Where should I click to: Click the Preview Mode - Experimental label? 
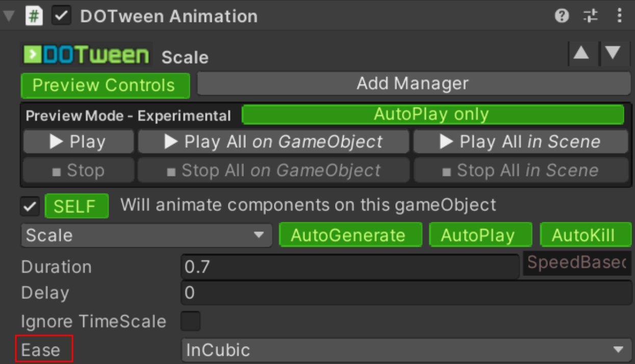click(128, 116)
